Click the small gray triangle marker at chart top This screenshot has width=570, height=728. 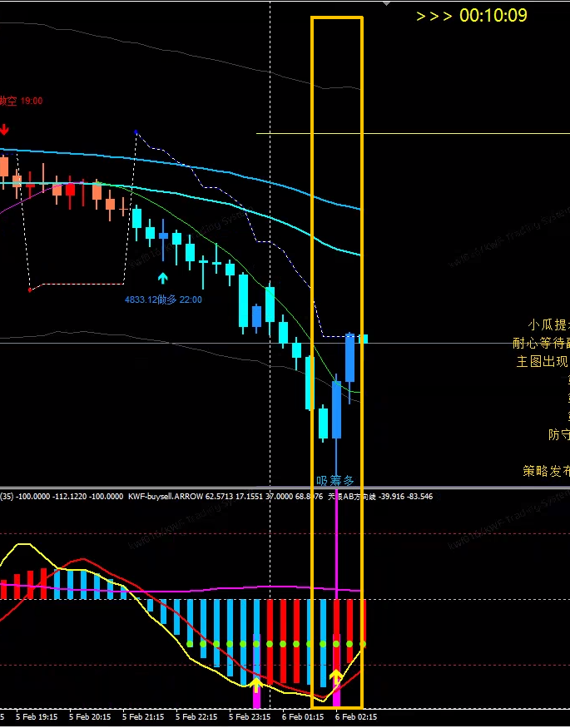(x=386, y=3)
